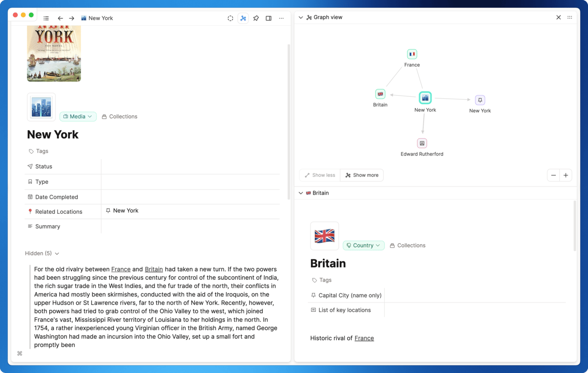The width and height of the screenshot is (588, 373).
Task: Open the France link under Britain
Action: click(364, 338)
